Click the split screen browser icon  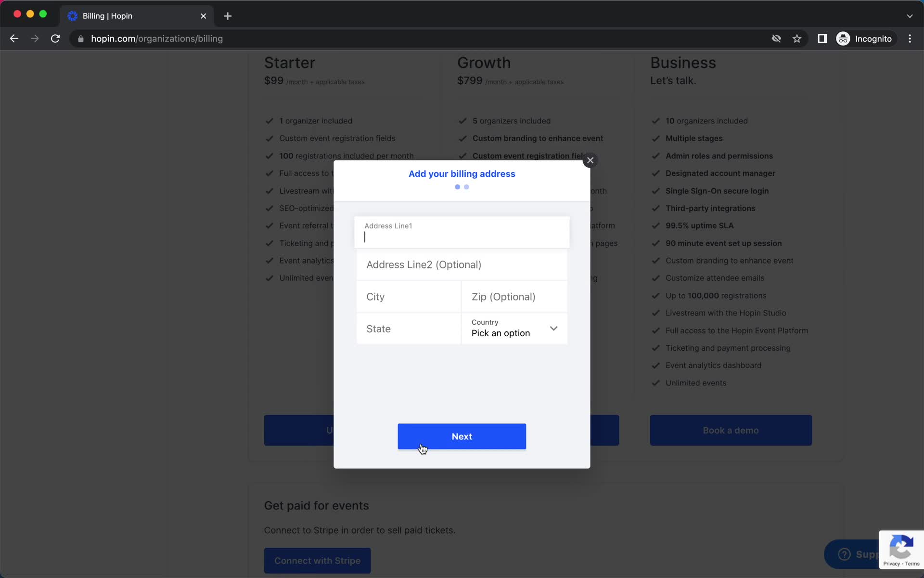click(821, 39)
